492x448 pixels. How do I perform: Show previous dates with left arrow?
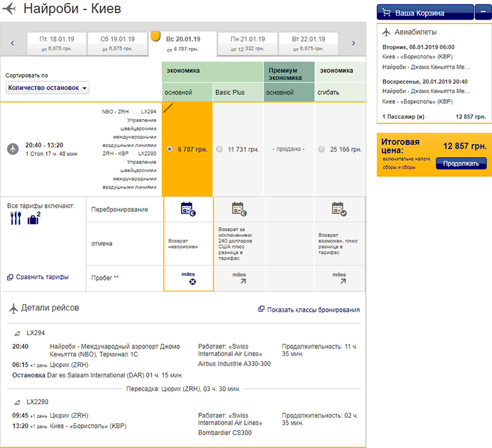point(13,43)
